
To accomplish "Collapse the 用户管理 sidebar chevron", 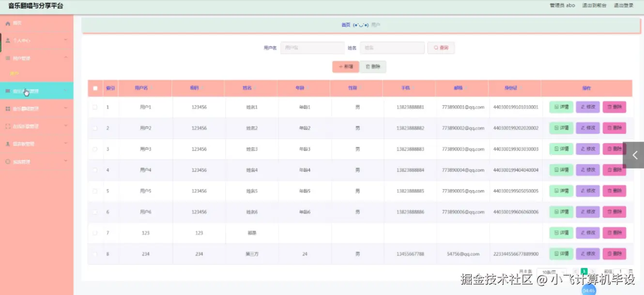I will click(x=66, y=58).
